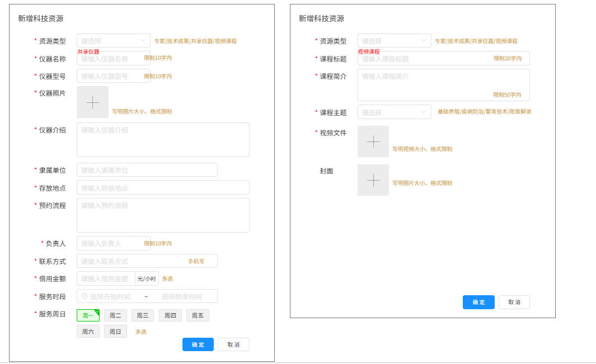This screenshot has width=596, height=364.
Task: Click the 借用金额 input field
Action: 106,278
